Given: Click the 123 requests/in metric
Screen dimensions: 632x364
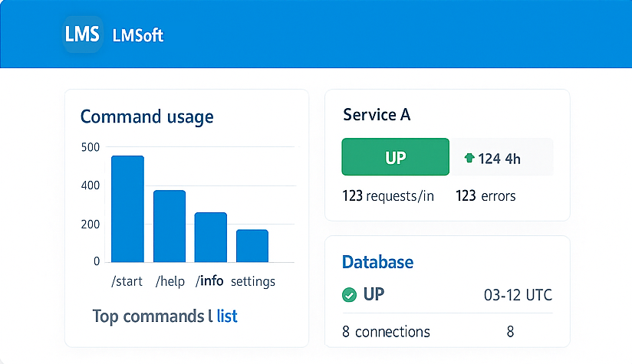Looking at the screenshot, I should 388,196.
